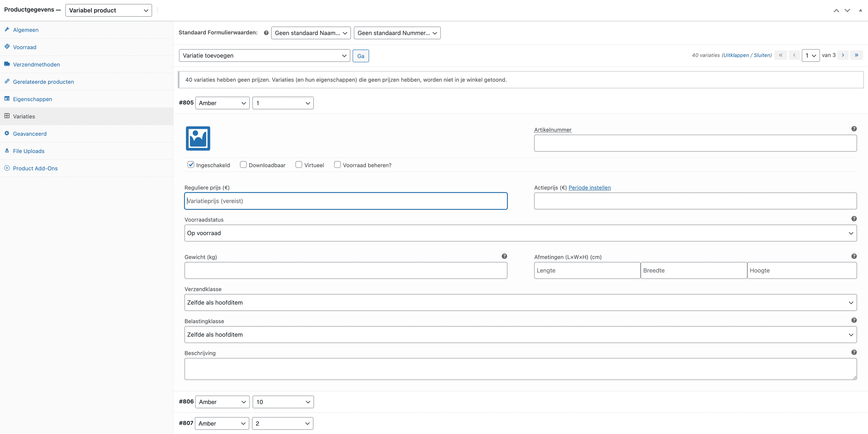Switch to the Eigenschappen tab
This screenshot has width=868, height=434.
tap(87, 99)
